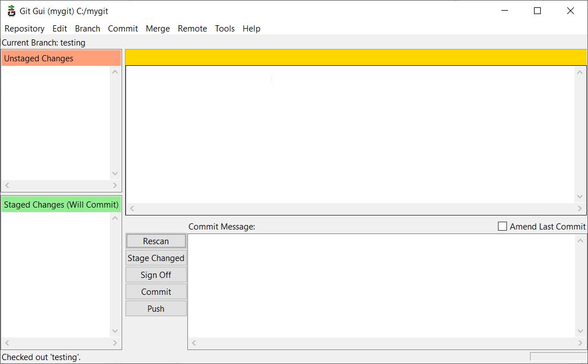Click the Unstaged Changes scroll up arrow

tap(115, 72)
